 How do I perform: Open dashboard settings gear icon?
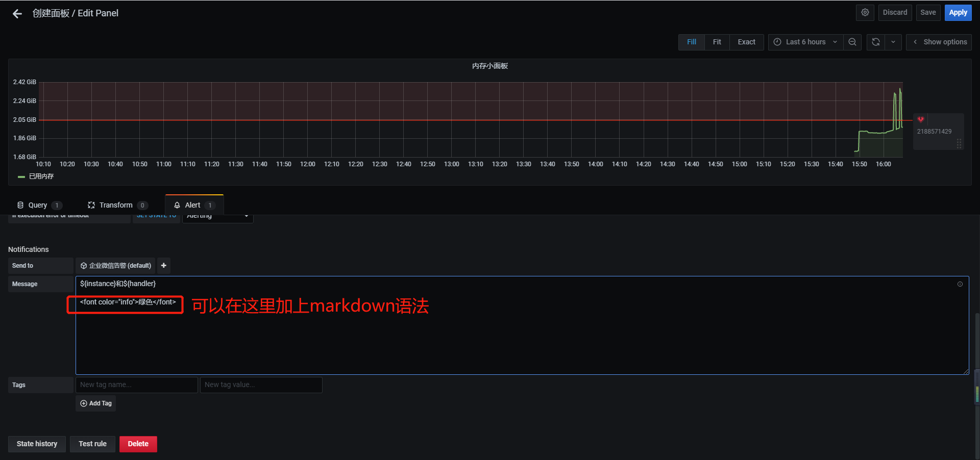click(x=865, y=13)
